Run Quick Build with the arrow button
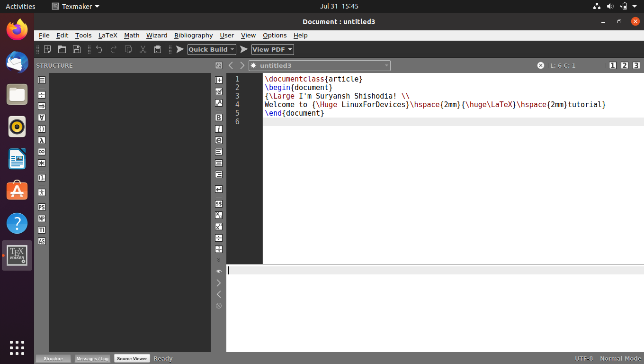The width and height of the screenshot is (644, 364). [179, 49]
